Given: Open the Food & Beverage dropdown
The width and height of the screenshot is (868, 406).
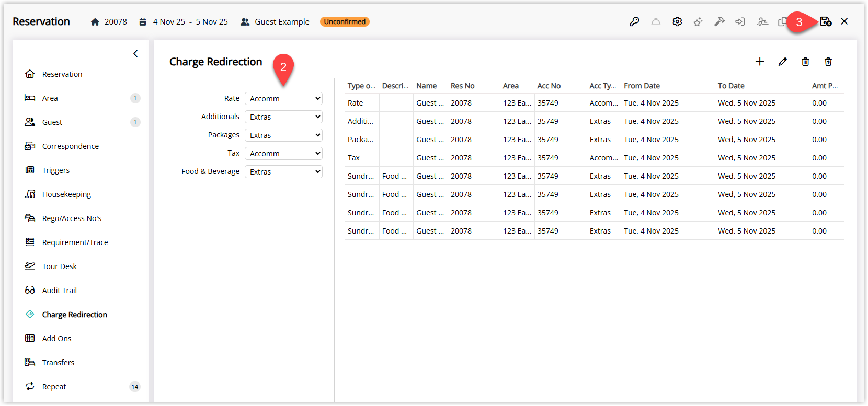Looking at the screenshot, I should 283,172.
